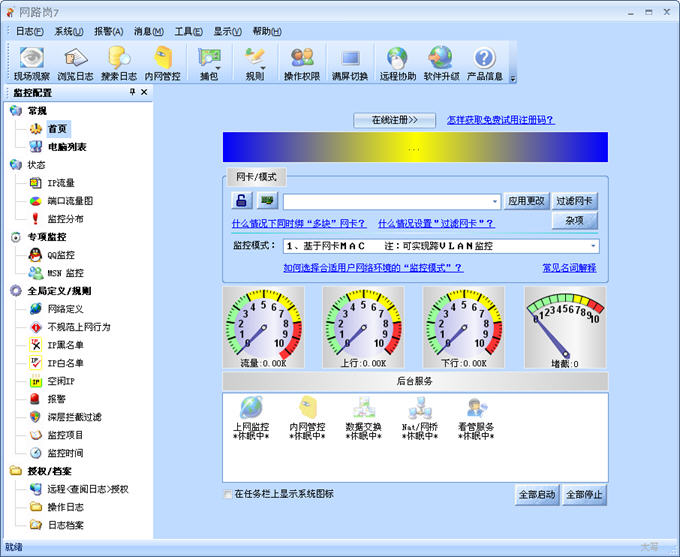The width and height of the screenshot is (680, 557).
Task: Enable 在任务栏上显示系统图标 checkbox
Action: 228,494
